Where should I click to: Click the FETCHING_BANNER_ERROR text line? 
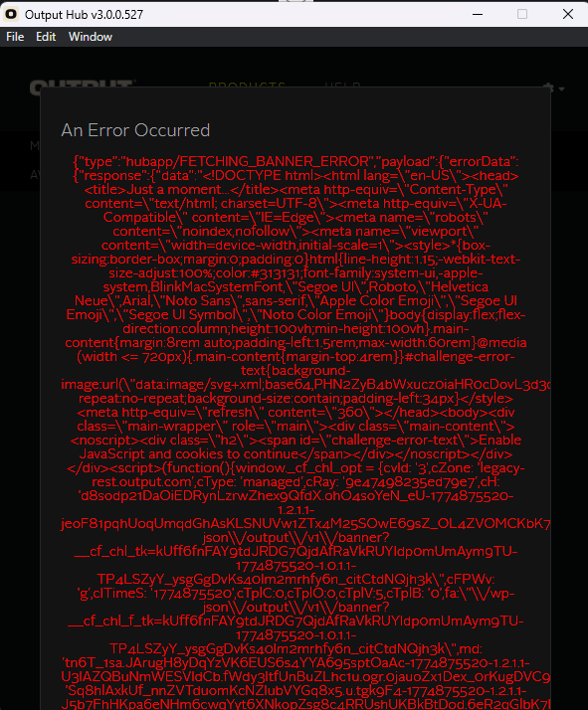(x=295, y=162)
